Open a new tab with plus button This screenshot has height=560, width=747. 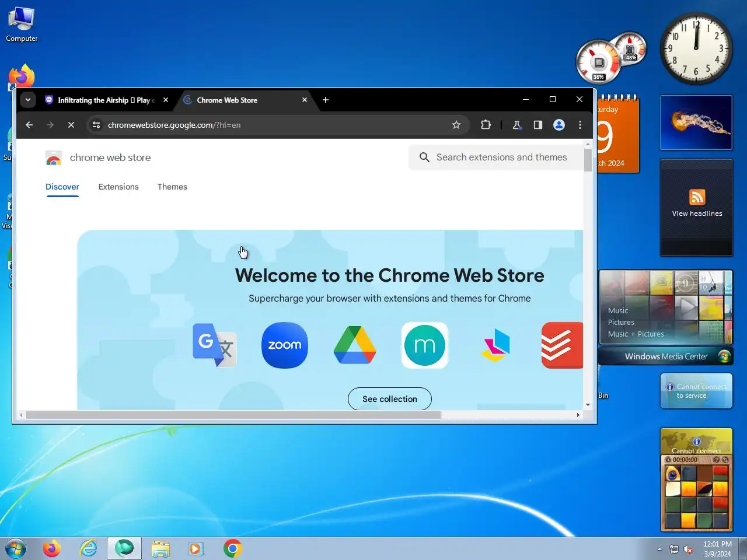326,100
